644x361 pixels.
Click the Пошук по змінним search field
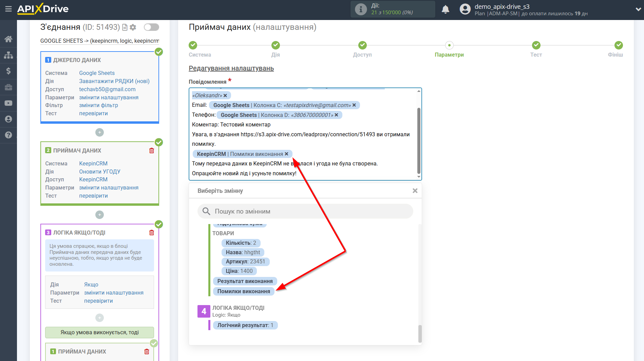point(305,211)
